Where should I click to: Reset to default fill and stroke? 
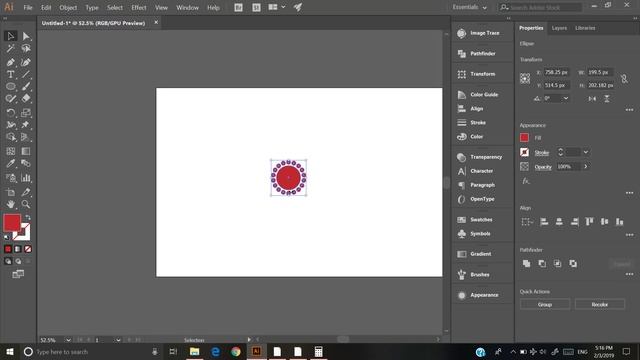(7, 237)
